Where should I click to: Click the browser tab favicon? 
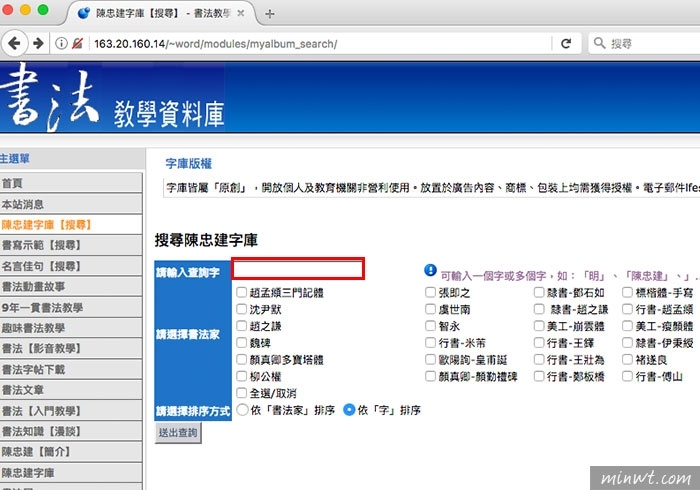tap(83, 13)
